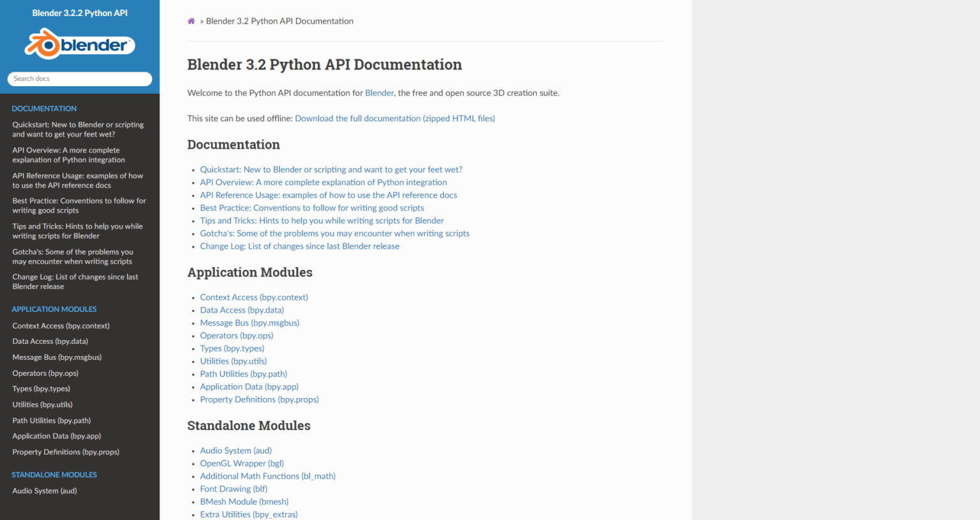Image resolution: width=980 pixels, height=520 pixels.
Task: Select the Gotcha's documentation link
Action: (x=334, y=233)
